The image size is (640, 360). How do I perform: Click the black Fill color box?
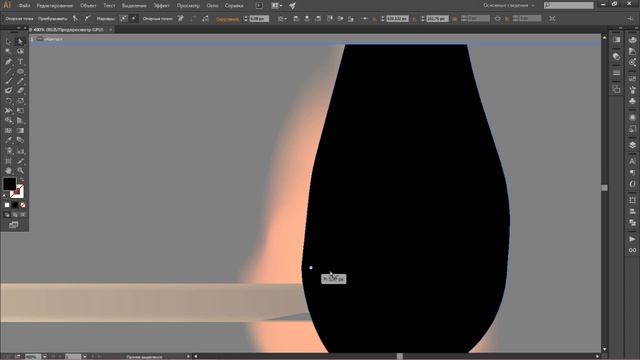(9, 184)
